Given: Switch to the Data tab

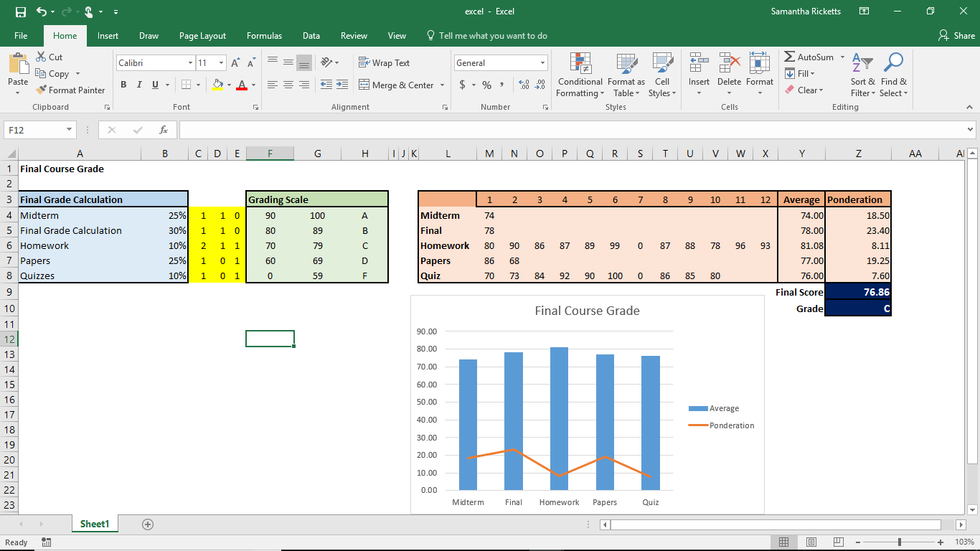Looking at the screenshot, I should pos(311,35).
